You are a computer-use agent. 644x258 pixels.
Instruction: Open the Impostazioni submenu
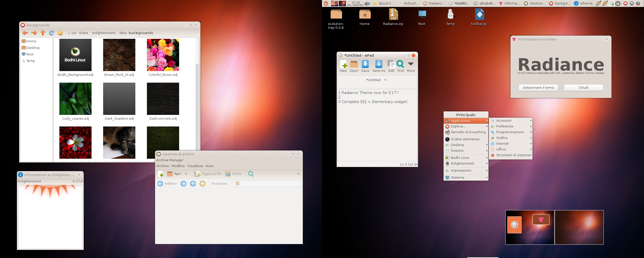pyautogui.click(x=466, y=171)
